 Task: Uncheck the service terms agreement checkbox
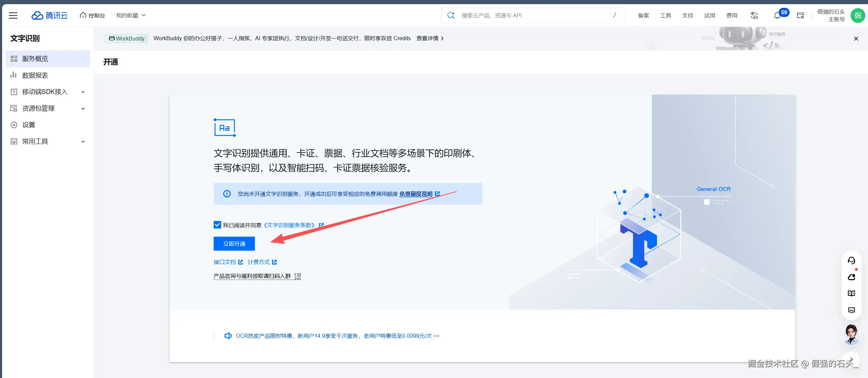[217, 225]
